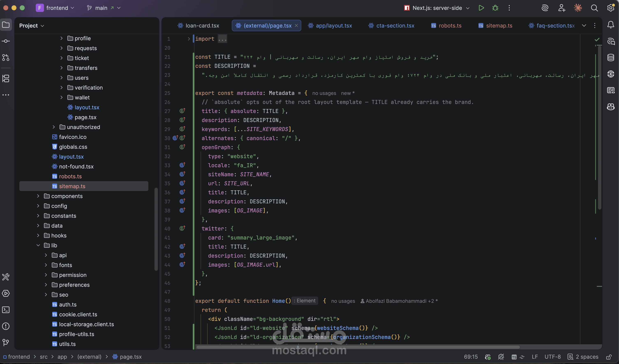Toggle read-only lock in status bar
619x364 pixels.
[x=609, y=357]
